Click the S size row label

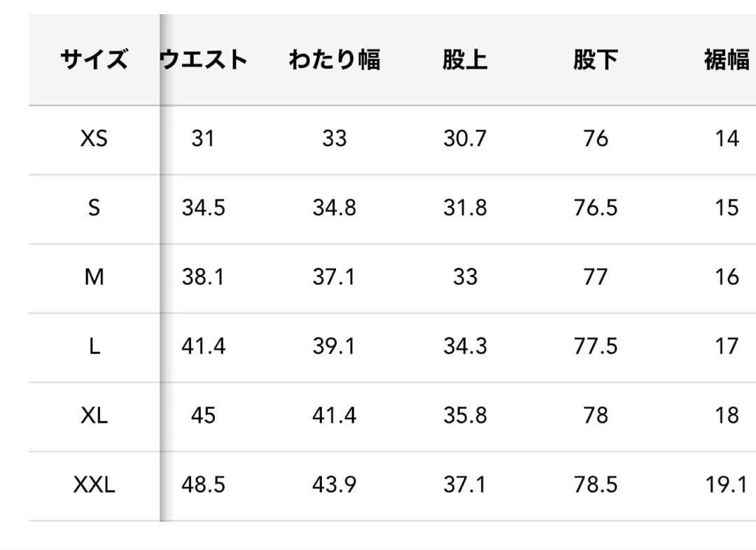tap(94, 208)
